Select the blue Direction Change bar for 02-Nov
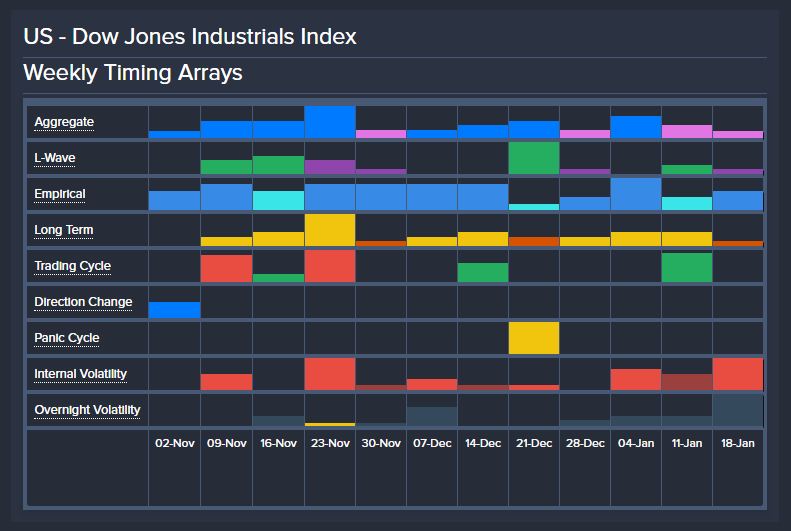 [x=175, y=310]
